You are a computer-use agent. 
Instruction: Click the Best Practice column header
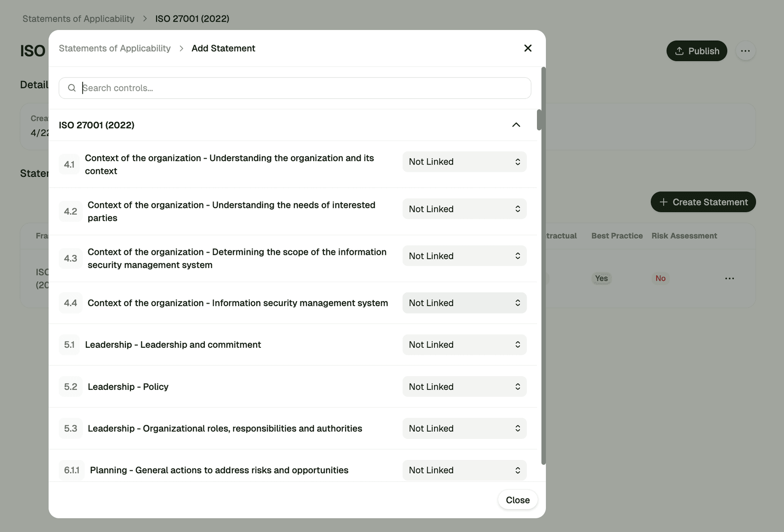tap(617, 236)
